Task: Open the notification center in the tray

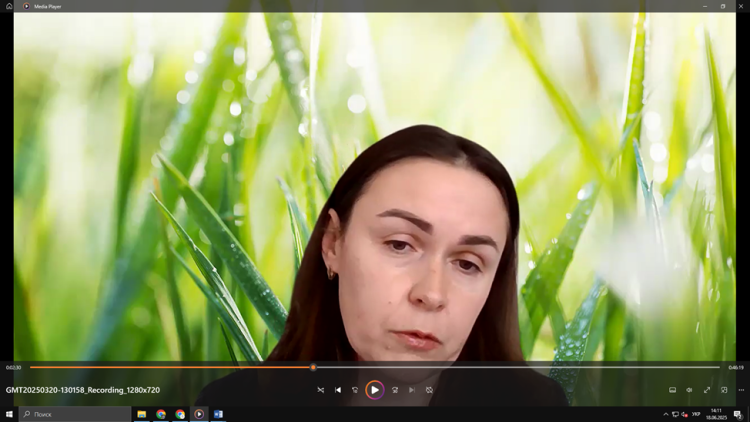Action: click(738, 414)
